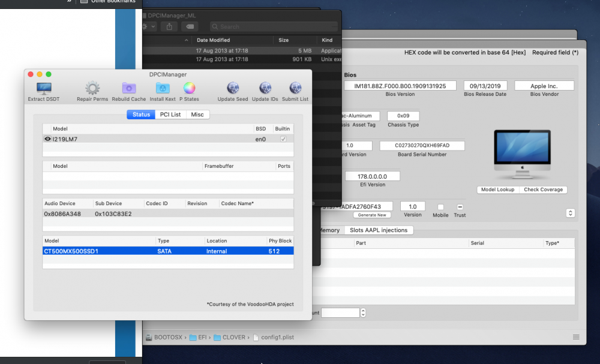
Task: Click the share icon in Finder toolbar
Action: pyautogui.click(x=169, y=26)
